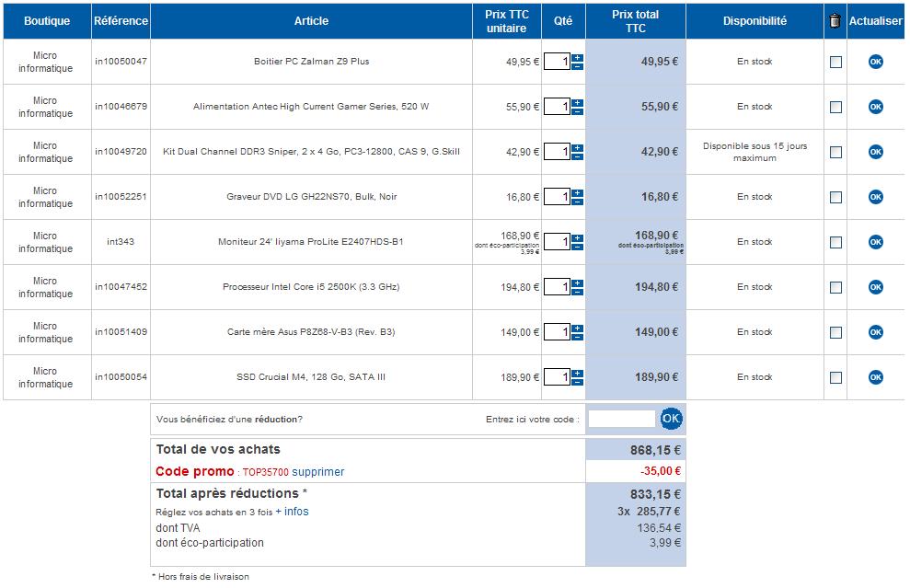Check the delete checkbox for Boitier PC Zalman
The height and width of the screenshot is (588, 910).
point(835,63)
